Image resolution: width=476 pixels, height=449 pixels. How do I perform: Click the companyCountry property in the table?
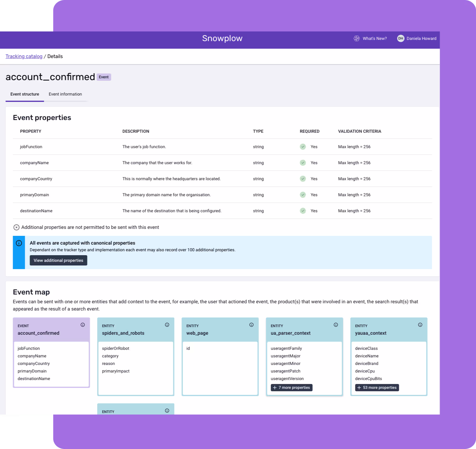(x=36, y=179)
